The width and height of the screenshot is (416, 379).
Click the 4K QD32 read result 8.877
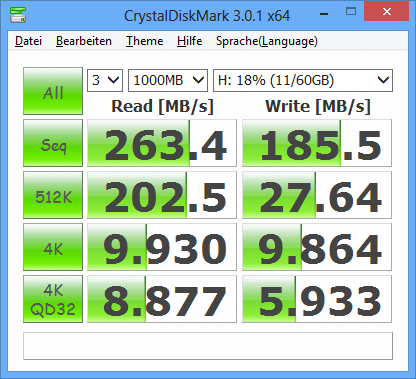(x=162, y=299)
